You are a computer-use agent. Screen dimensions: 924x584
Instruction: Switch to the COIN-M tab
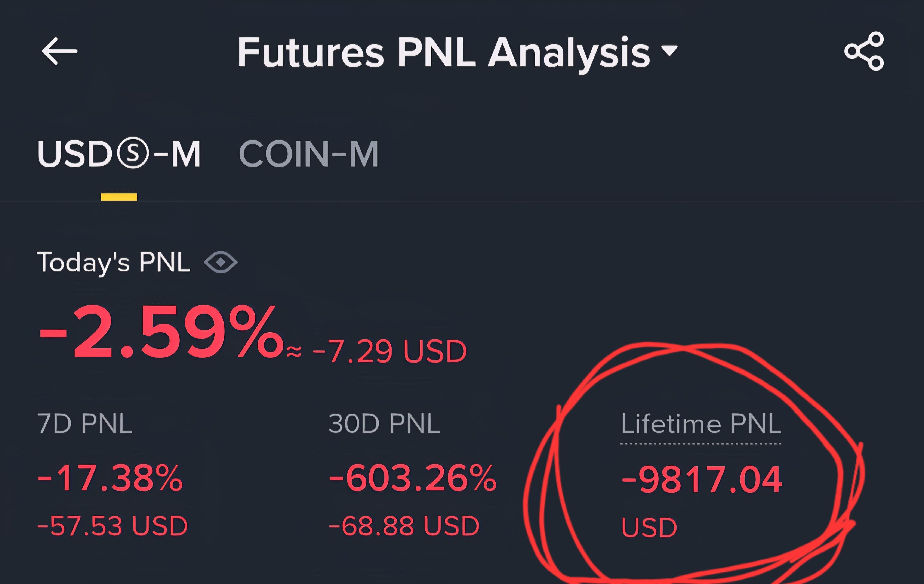pyautogui.click(x=308, y=154)
